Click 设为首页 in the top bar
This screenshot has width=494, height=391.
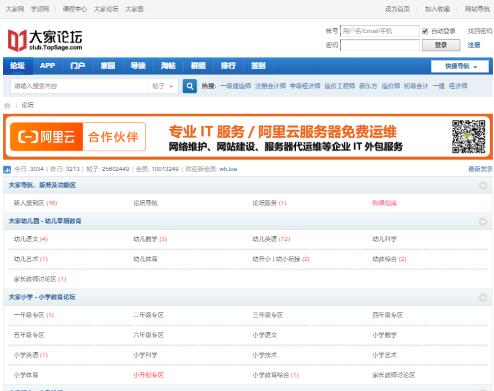click(x=397, y=9)
